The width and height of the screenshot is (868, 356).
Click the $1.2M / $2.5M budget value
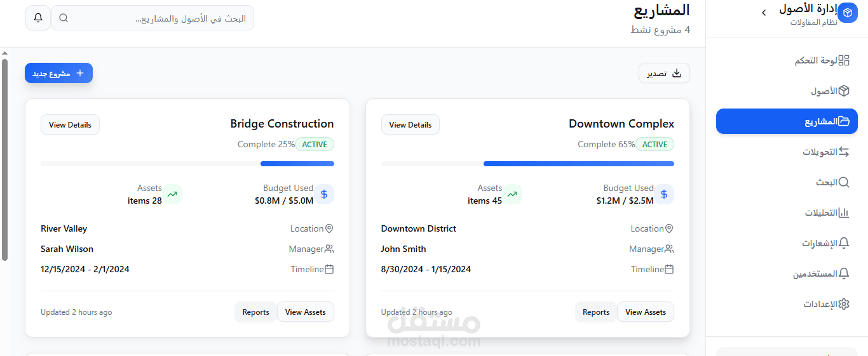(x=625, y=201)
